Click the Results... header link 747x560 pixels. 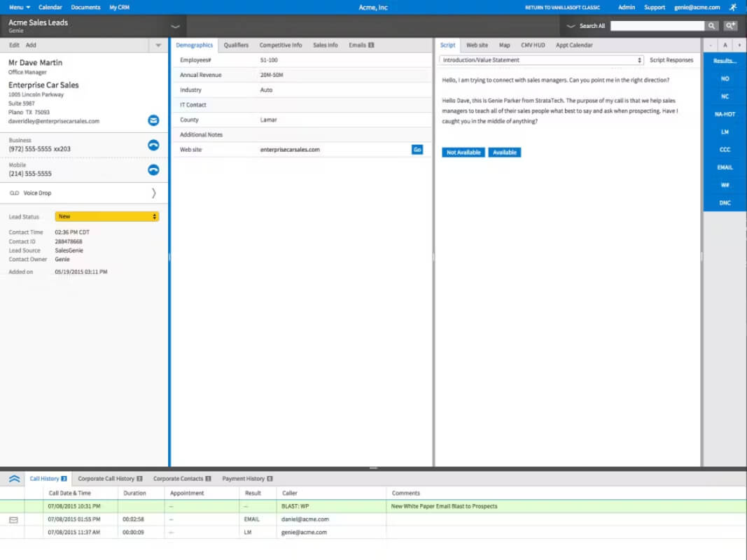pyautogui.click(x=725, y=60)
